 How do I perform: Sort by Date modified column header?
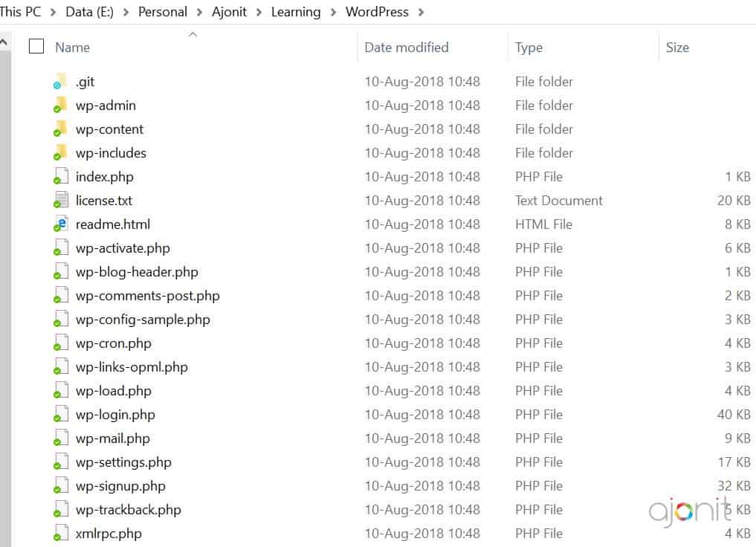click(407, 48)
